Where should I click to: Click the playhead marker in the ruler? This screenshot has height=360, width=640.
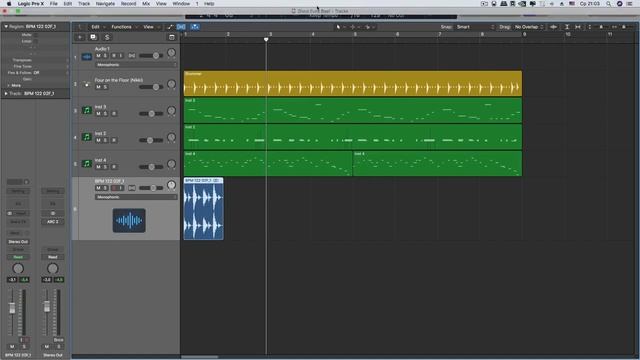266,40
